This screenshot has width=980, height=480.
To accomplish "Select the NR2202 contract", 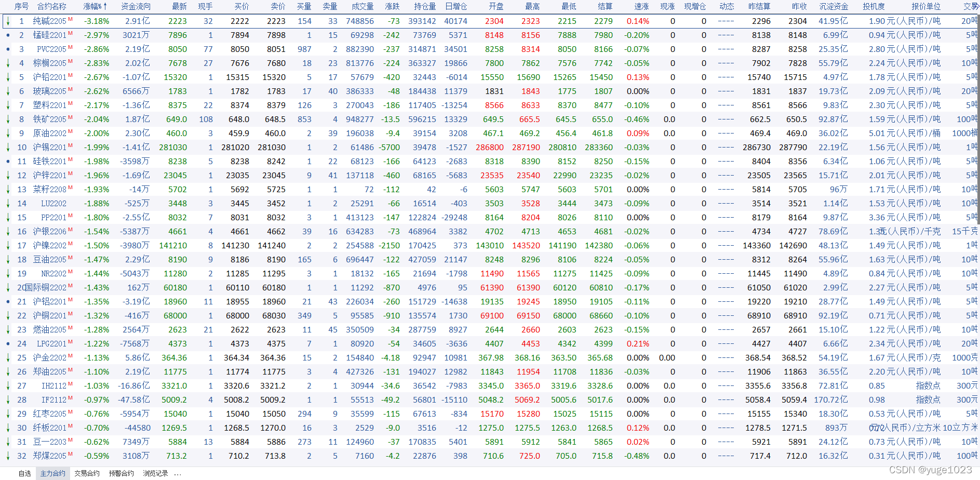I will coord(54,273).
